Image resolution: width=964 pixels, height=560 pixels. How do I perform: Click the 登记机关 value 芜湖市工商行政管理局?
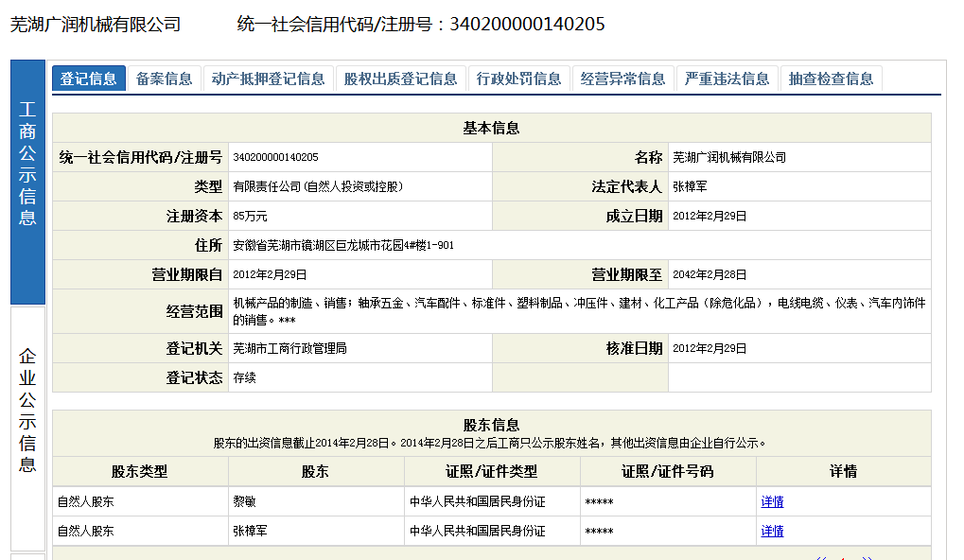(x=289, y=349)
